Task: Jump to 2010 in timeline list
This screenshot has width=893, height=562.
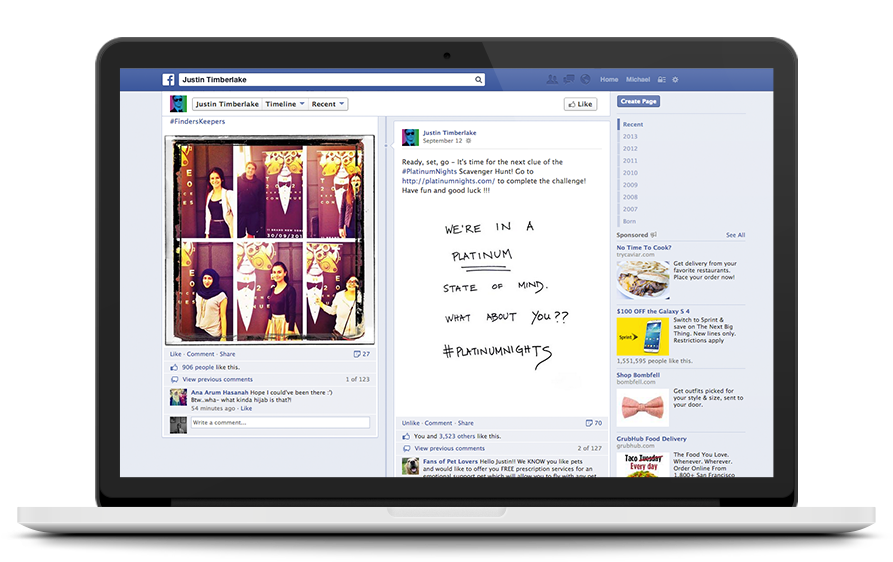Action: [630, 173]
